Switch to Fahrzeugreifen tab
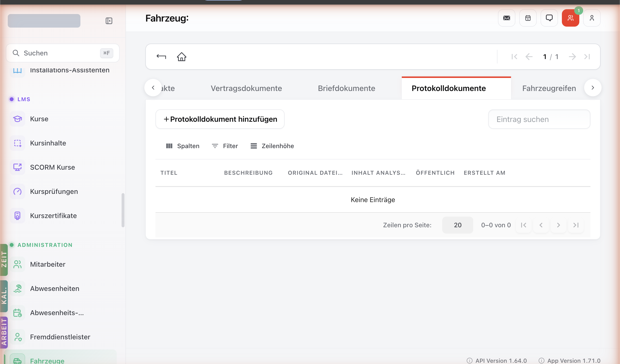 point(549,88)
